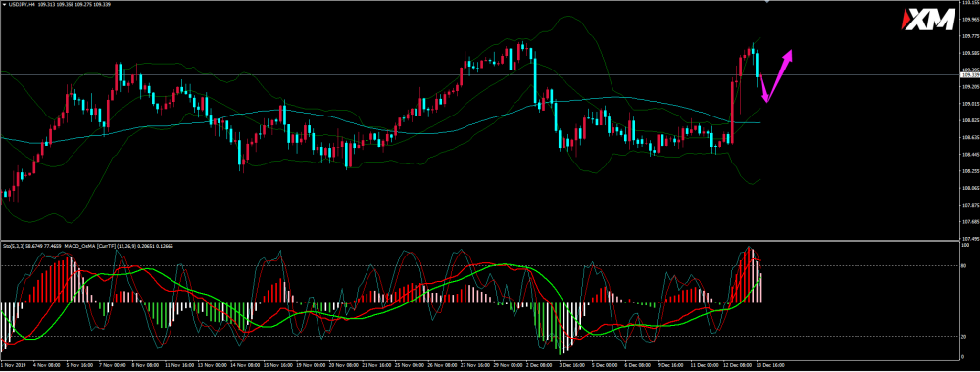The height and width of the screenshot is (372, 980).
Task: Select time axis label 25 Nov 00:00
Action: point(410,365)
